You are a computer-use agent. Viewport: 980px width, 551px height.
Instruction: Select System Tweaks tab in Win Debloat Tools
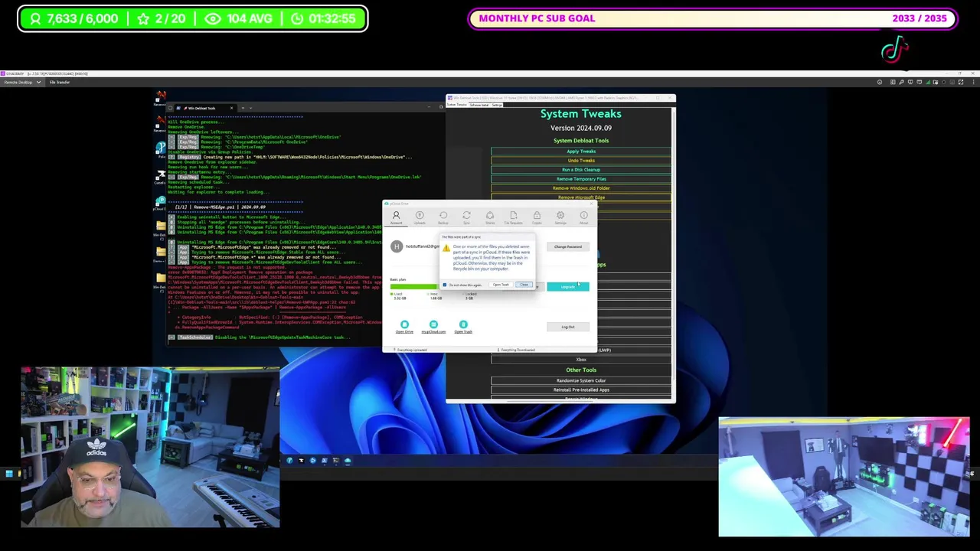pyautogui.click(x=456, y=105)
